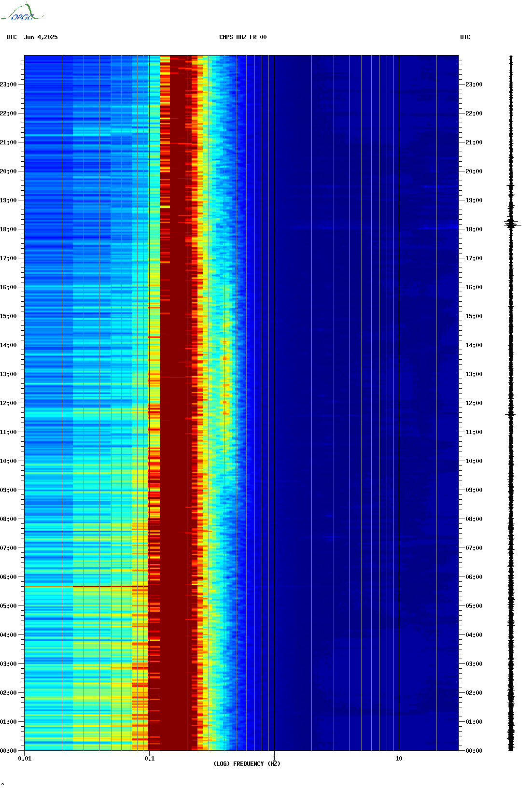
Task: Click the 18:00 label on left time axis
Action: click(x=9, y=229)
